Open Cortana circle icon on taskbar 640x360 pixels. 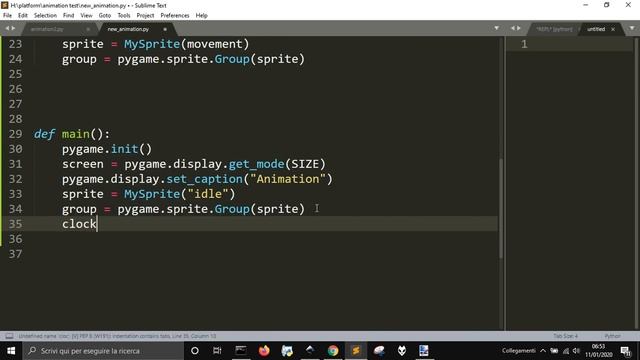[x=195, y=351]
